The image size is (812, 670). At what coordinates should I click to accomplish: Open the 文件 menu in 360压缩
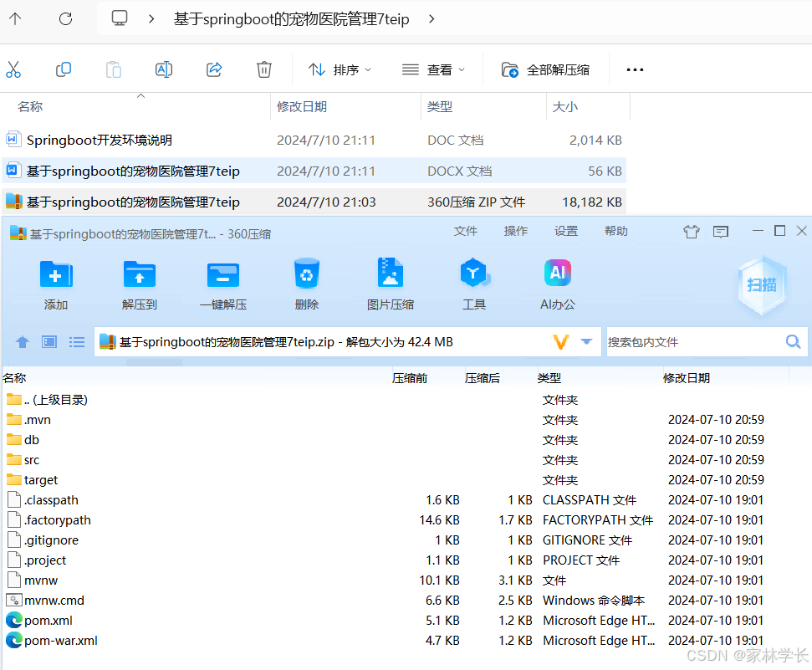(466, 231)
